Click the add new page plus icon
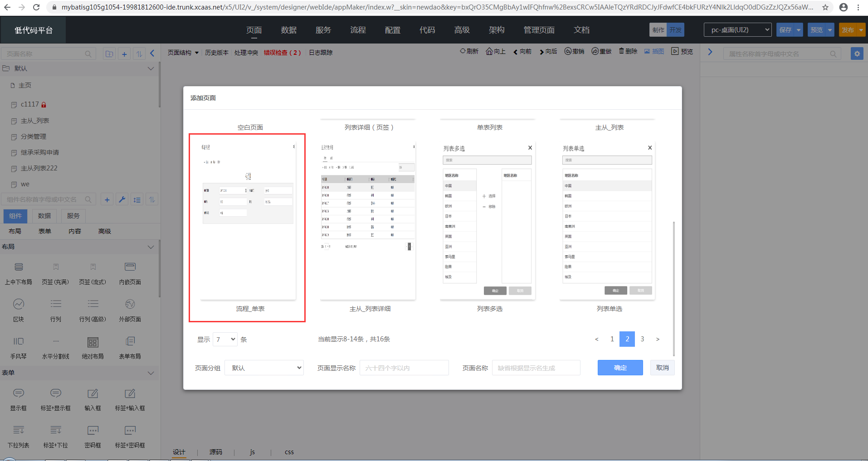Screen dimensions: 868x461 pos(124,54)
